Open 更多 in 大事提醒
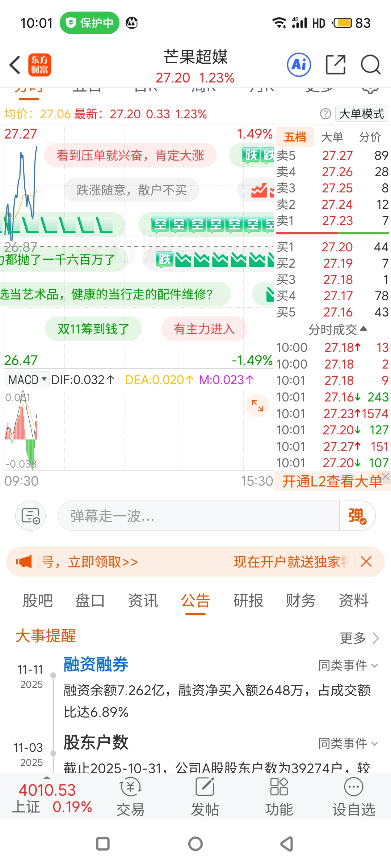This screenshot has height=868, width=391. (x=359, y=638)
